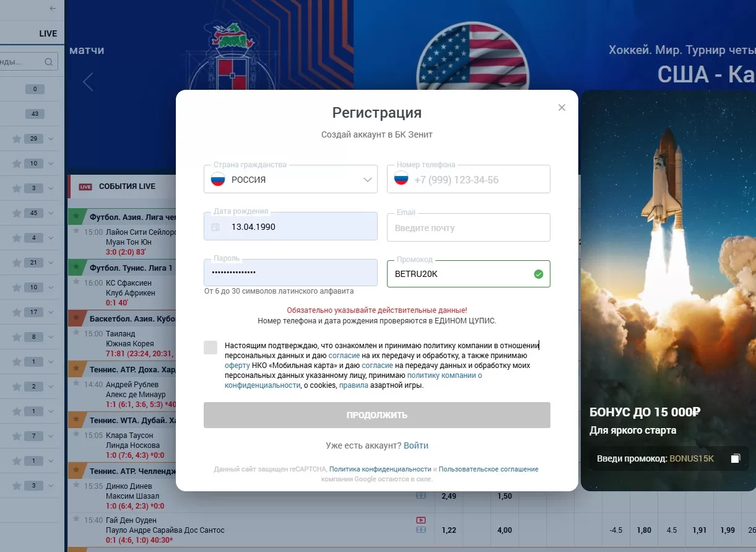The width and height of the screenshot is (756, 552).
Task: Click the calendar icon in birth date field
Action: (215, 227)
